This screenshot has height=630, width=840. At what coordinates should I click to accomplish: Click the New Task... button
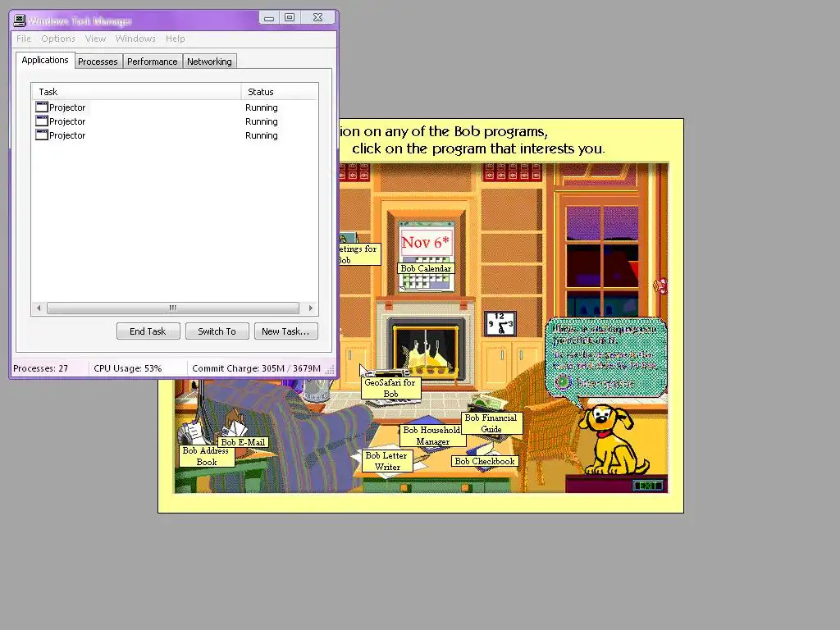285,331
